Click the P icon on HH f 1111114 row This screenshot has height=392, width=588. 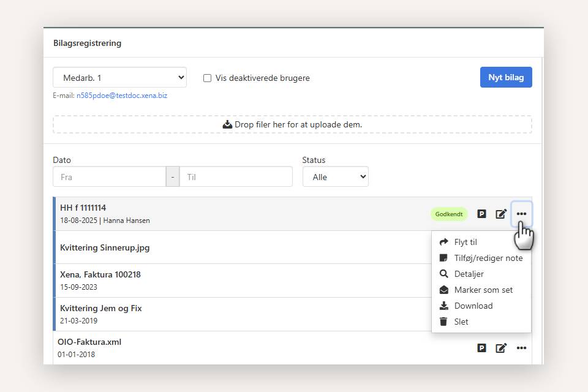click(x=482, y=214)
